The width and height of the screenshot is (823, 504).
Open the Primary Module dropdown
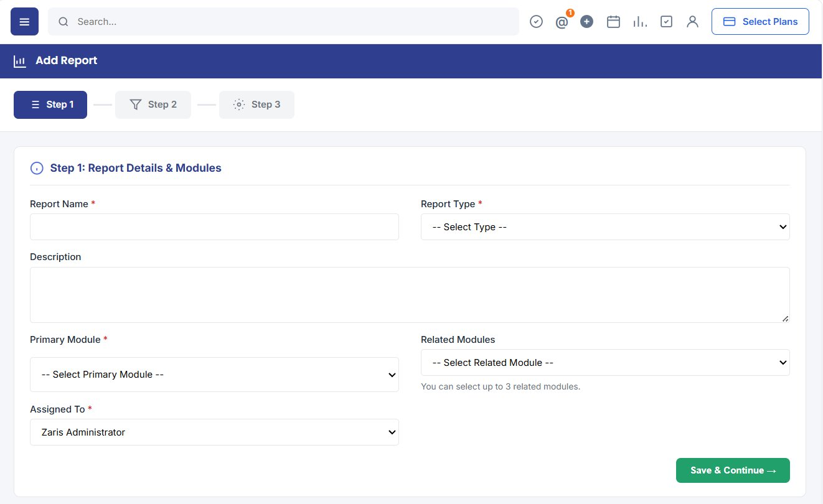coord(214,375)
